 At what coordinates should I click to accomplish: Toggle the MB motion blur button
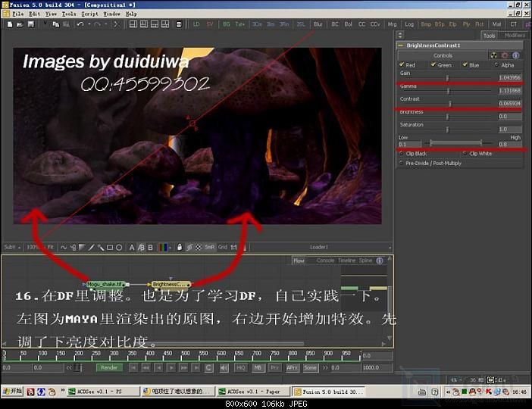258,367
